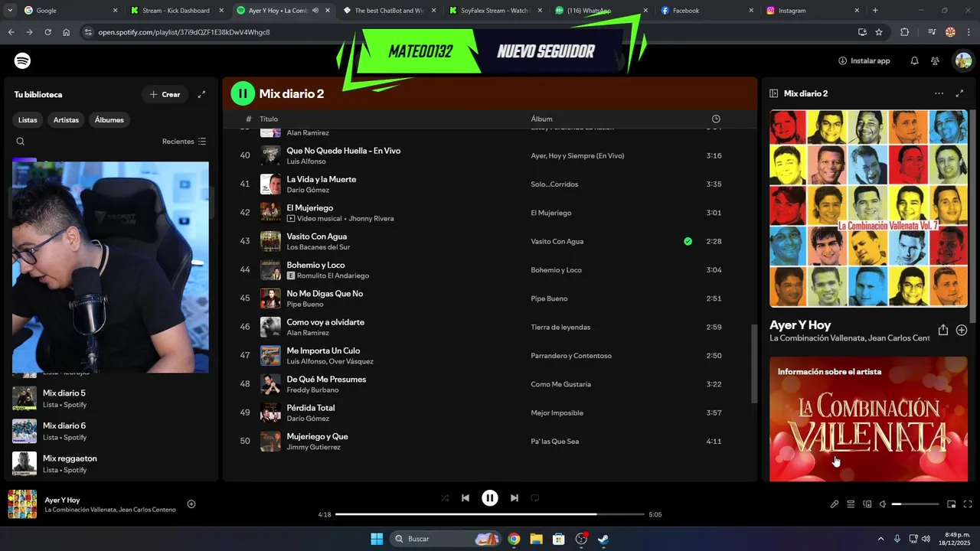The height and width of the screenshot is (551, 980).
Task: Filter library by Álbumes
Action: coord(109,119)
